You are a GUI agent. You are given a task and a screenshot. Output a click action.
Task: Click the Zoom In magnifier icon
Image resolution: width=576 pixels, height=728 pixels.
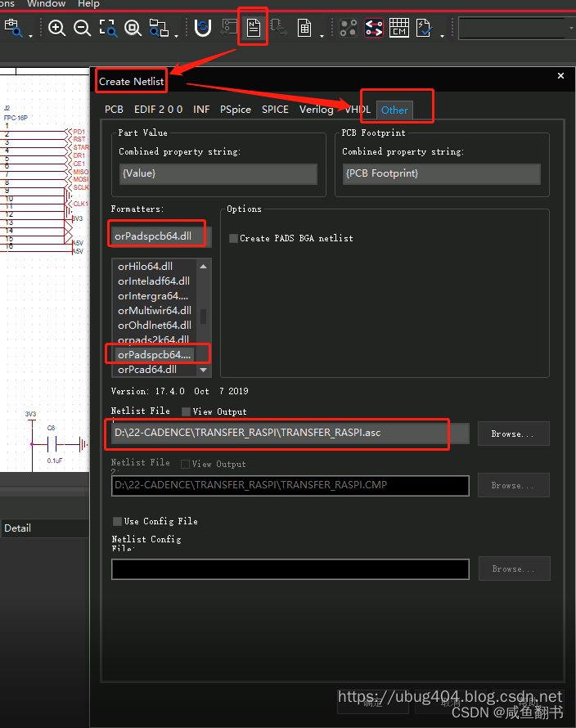[56, 29]
